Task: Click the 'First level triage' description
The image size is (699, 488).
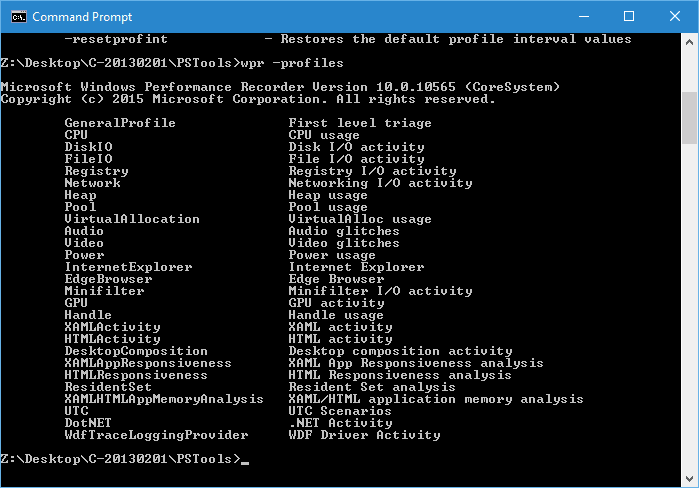Action: (x=360, y=123)
